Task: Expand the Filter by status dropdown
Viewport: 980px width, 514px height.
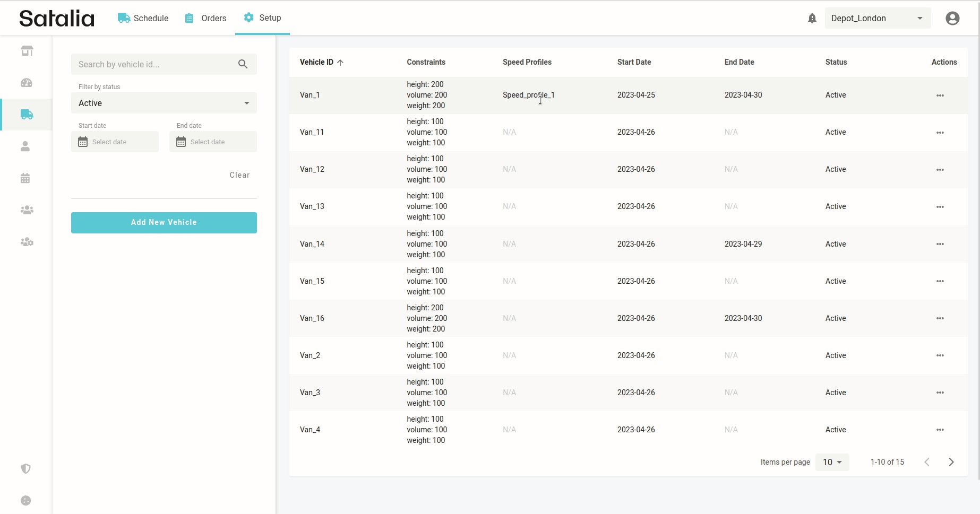Action: (x=164, y=103)
